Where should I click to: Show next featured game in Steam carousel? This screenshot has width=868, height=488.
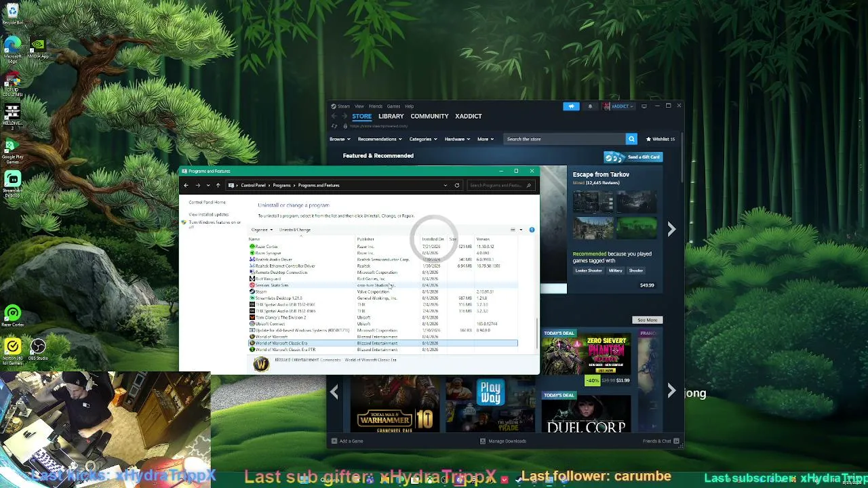(671, 230)
